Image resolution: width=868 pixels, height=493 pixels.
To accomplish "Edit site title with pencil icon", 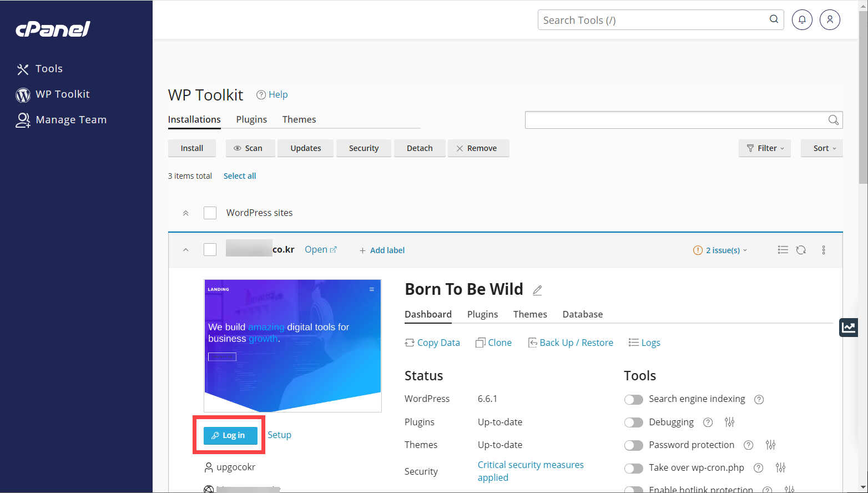I will click(537, 290).
